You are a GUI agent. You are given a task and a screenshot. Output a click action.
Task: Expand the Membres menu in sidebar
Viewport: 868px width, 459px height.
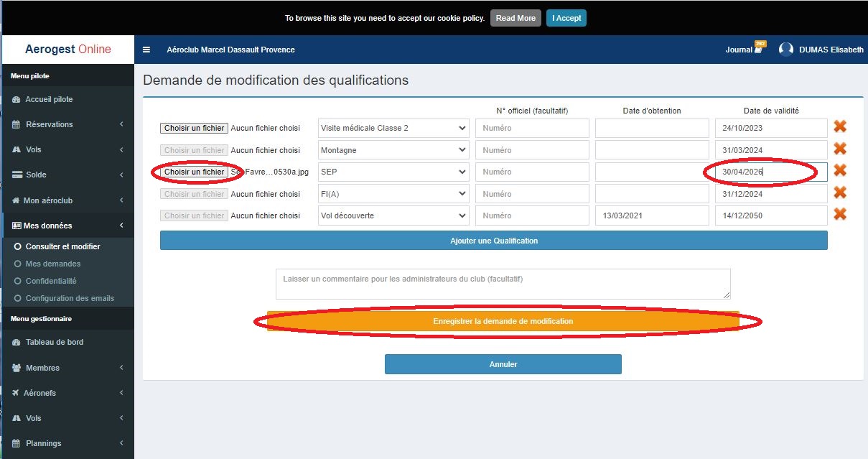67,368
